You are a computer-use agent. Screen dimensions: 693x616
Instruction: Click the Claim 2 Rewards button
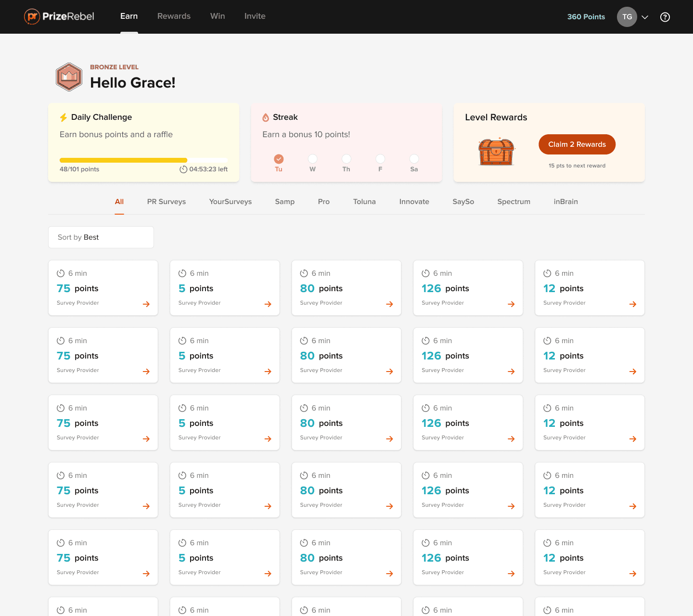[577, 144]
